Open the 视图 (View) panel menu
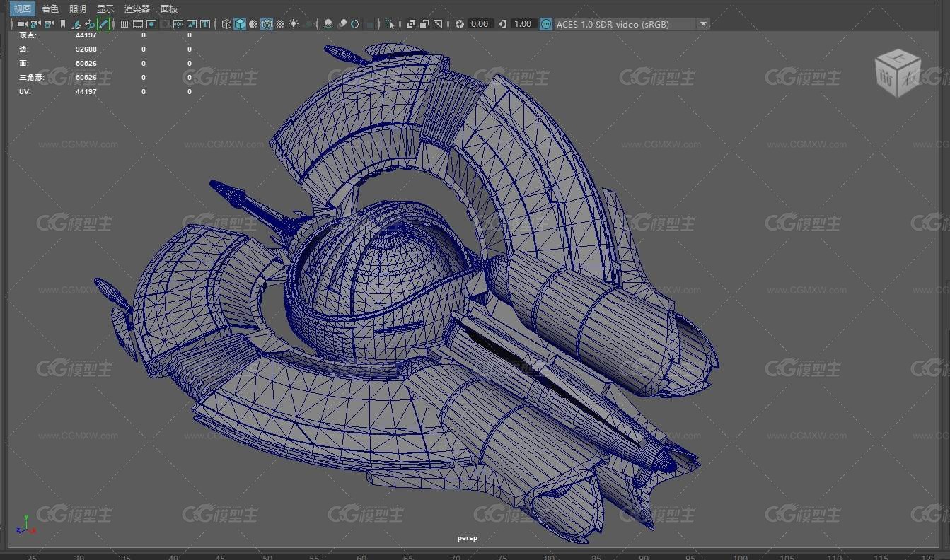Viewport: 950px width, 560px height. [x=23, y=8]
